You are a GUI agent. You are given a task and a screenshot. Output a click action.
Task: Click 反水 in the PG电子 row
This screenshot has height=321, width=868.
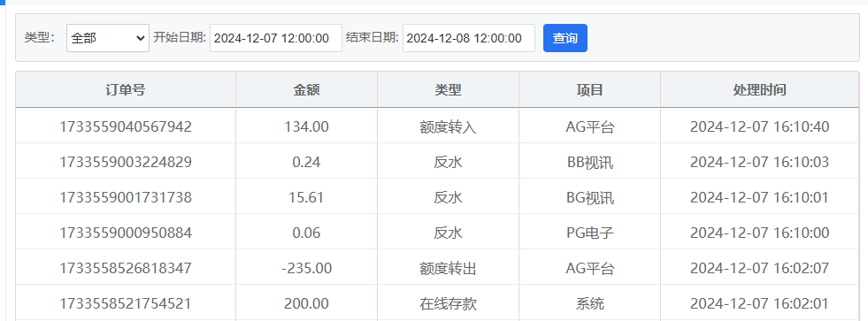tap(449, 233)
